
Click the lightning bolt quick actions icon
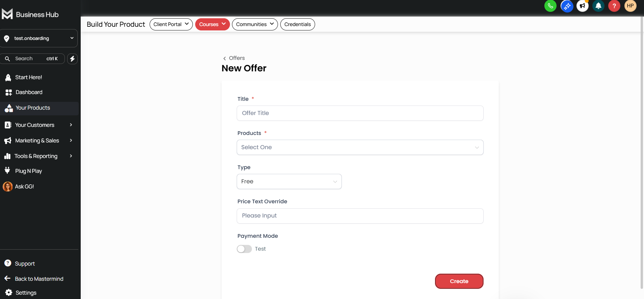tap(72, 59)
